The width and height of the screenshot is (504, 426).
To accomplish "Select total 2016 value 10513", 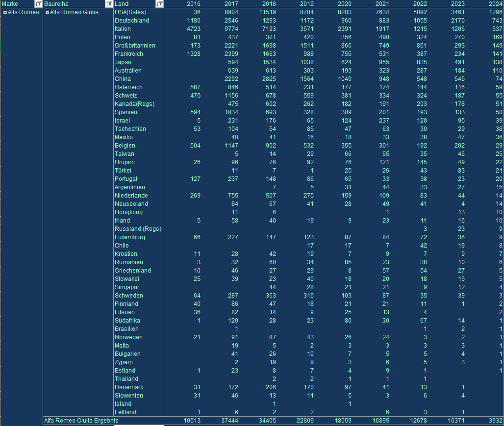I will 192,421.
